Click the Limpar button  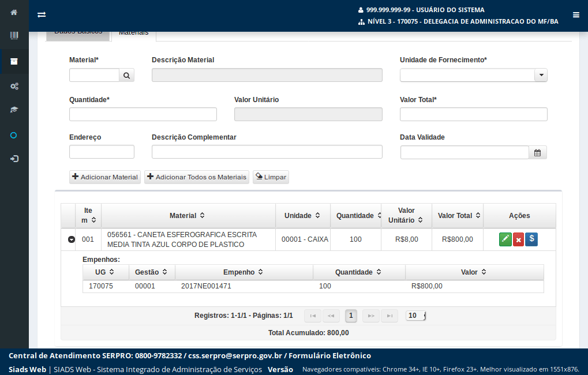[271, 177]
